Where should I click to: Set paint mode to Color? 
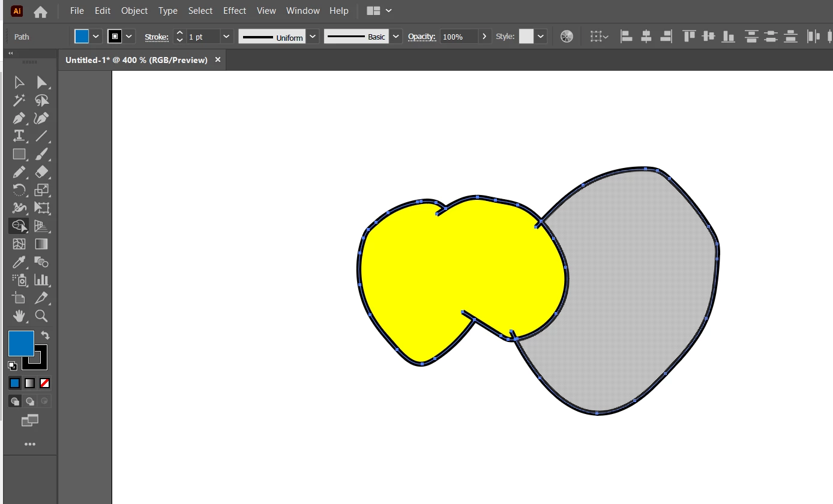point(15,383)
